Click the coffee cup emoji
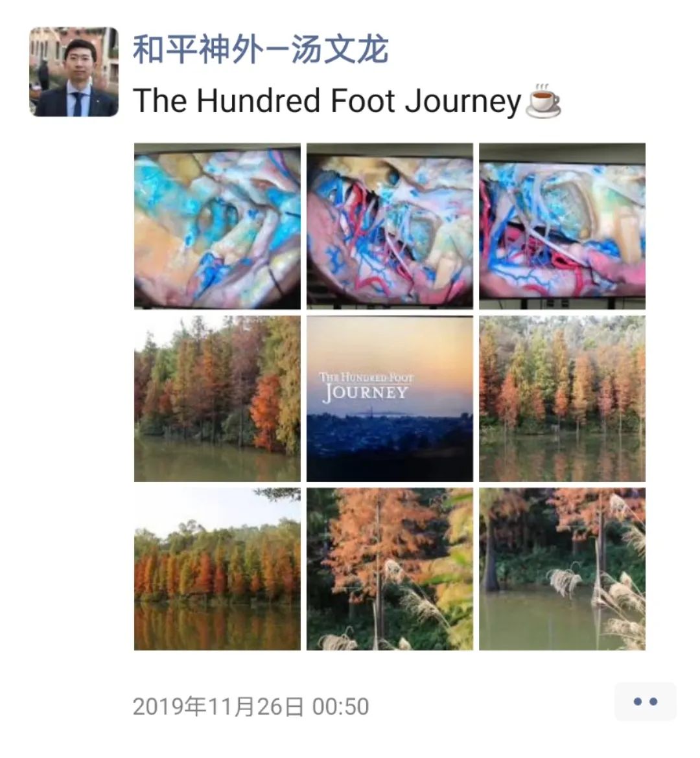Viewport: 700px width, 758px height. (x=543, y=101)
